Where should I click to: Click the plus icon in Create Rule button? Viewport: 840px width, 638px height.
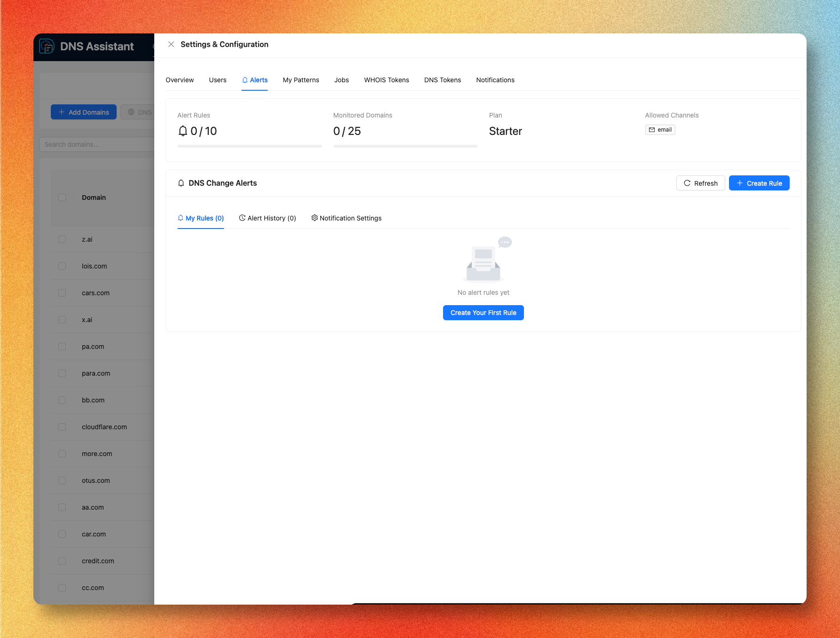pyautogui.click(x=739, y=183)
